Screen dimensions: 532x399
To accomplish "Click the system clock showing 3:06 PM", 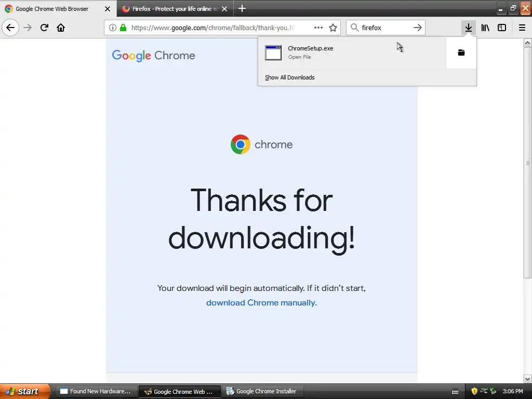I will 513,391.
